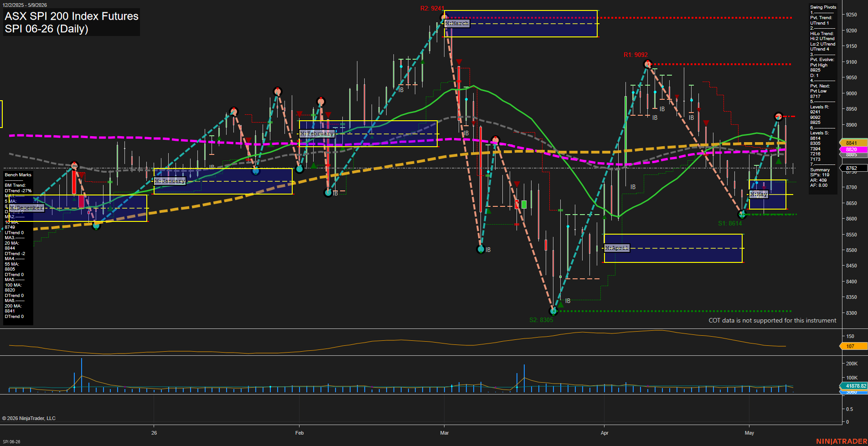Click the 200K volume axis label

coord(852,364)
